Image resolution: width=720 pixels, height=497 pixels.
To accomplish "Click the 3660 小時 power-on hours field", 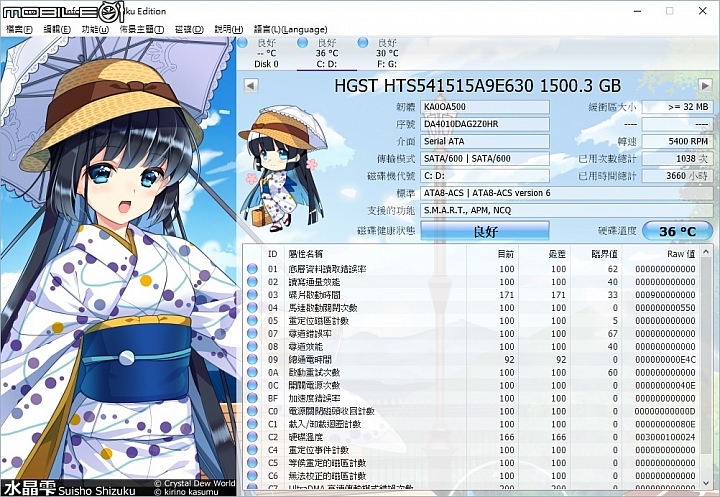I will click(677, 176).
